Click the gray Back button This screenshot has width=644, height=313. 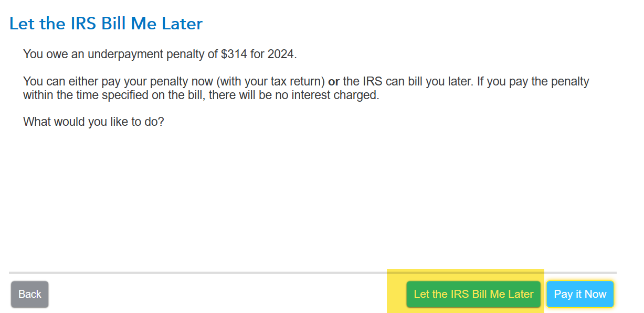(x=30, y=294)
